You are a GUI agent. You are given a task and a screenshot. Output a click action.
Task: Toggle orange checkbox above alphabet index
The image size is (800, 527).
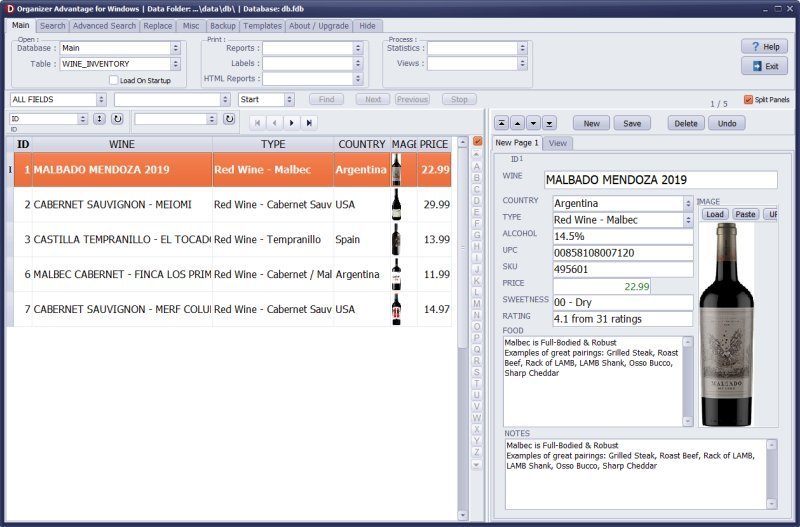click(x=478, y=141)
